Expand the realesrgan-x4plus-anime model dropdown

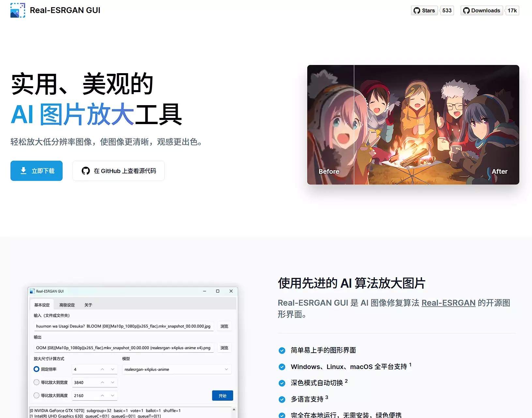[226, 369]
